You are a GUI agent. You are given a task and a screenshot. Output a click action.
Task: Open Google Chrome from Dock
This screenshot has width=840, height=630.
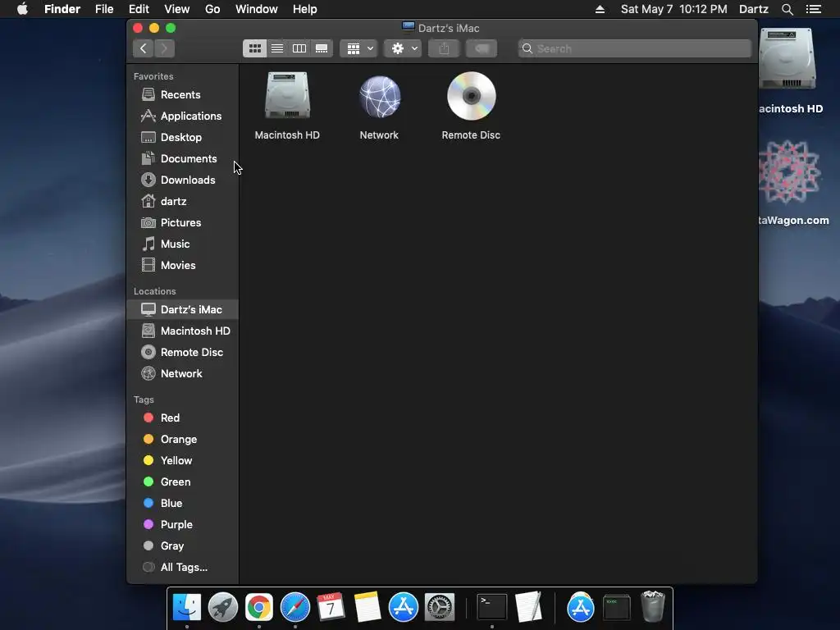tap(259, 608)
